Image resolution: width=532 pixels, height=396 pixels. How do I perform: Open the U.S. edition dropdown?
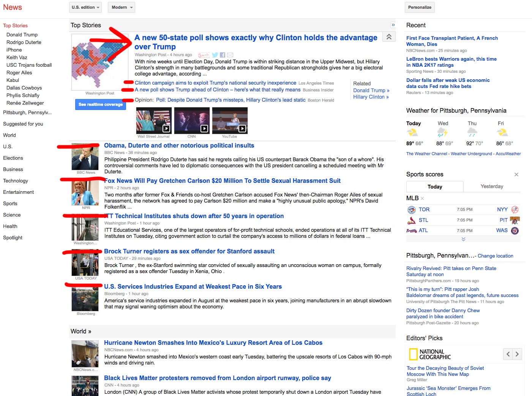coord(86,7)
